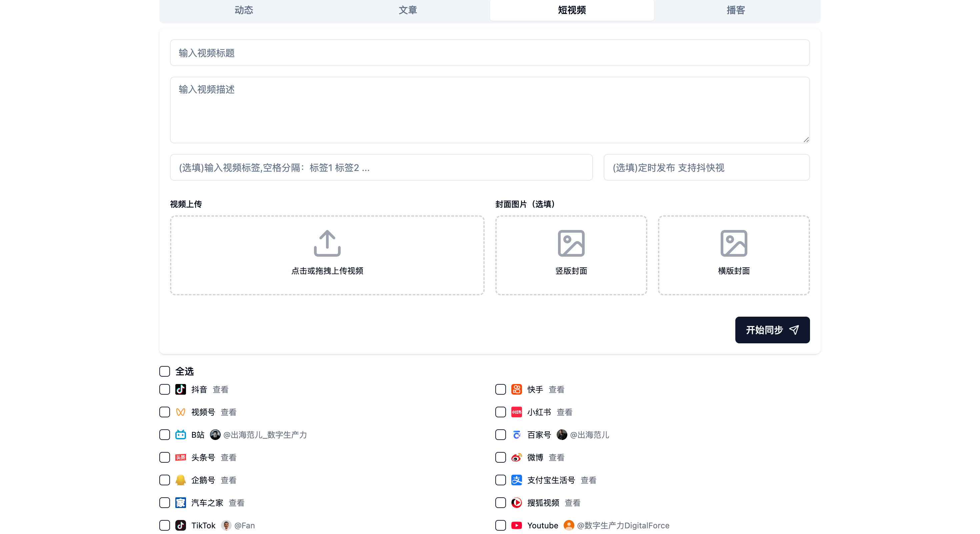This screenshot has width=980, height=534.
Task: Click the Xiaohongshu (小红书) platform logo
Action: pyautogui.click(x=516, y=412)
